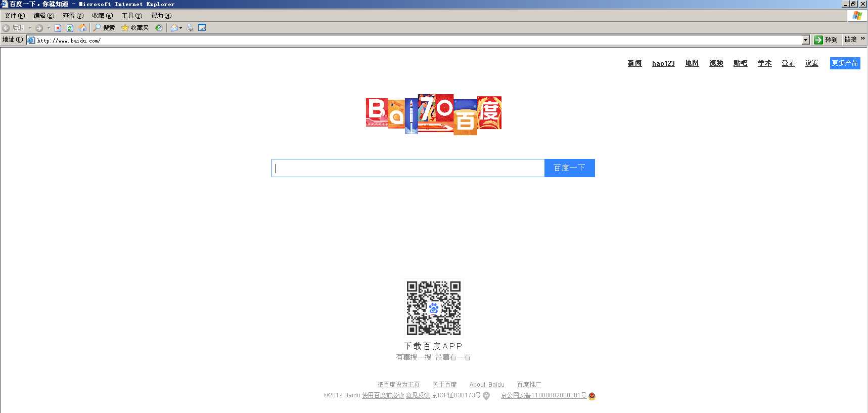The height and width of the screenshot is (413, 868).
Task: Click the 意见反馈 feedback link
Action: click(418, 396)
